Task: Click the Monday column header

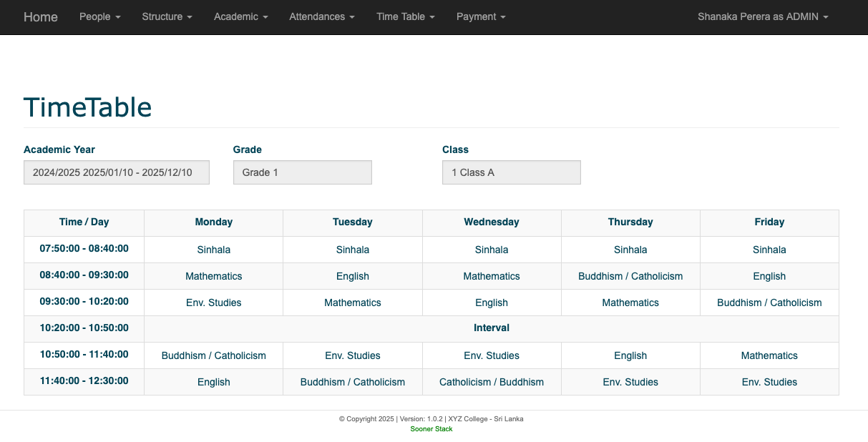Action: [x=213, y=222]
